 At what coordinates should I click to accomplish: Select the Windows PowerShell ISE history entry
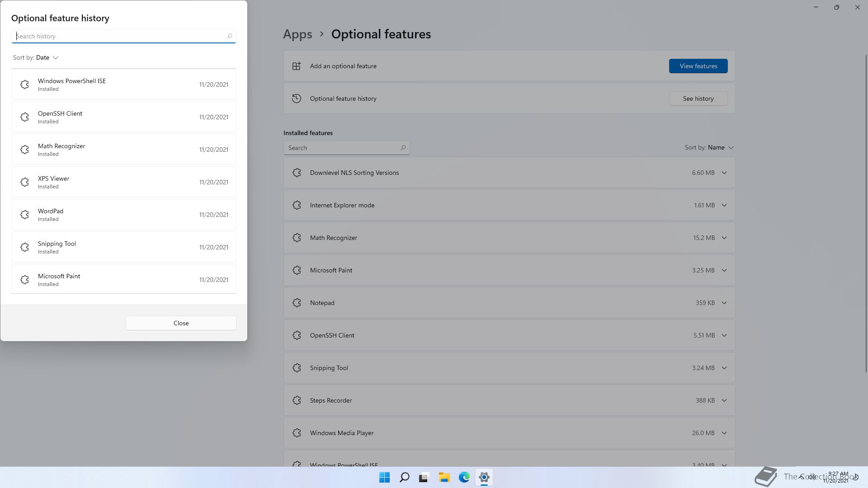click(123, 84)
